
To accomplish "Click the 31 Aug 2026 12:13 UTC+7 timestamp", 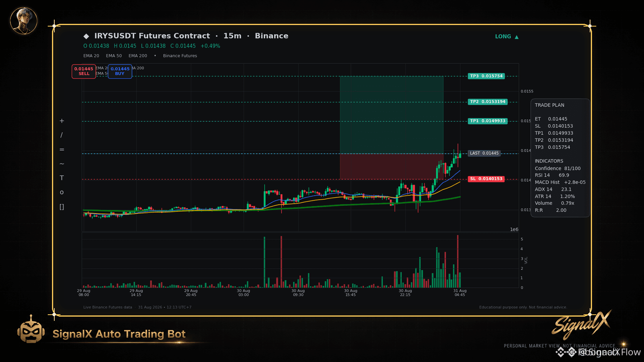I will (165, 307).
